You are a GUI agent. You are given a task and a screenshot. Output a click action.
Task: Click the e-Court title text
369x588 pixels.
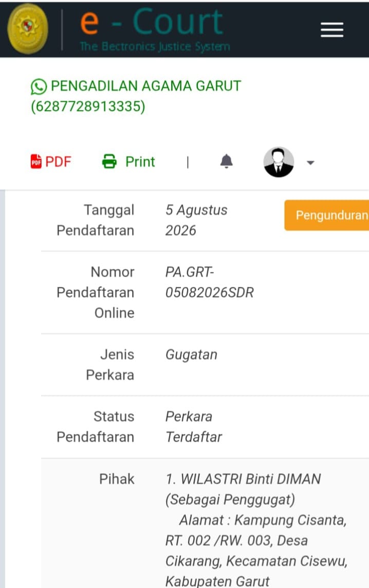[152, 22]
